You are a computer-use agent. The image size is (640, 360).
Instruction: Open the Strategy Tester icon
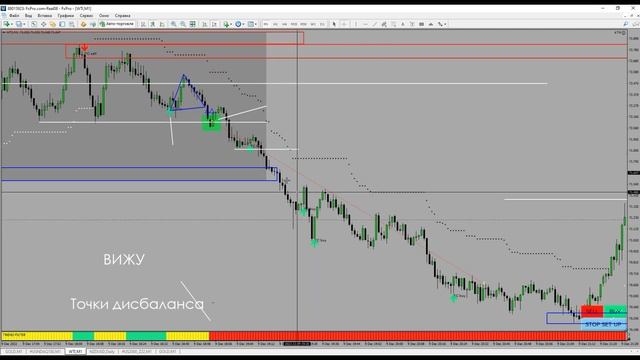[x=72, y=24]
